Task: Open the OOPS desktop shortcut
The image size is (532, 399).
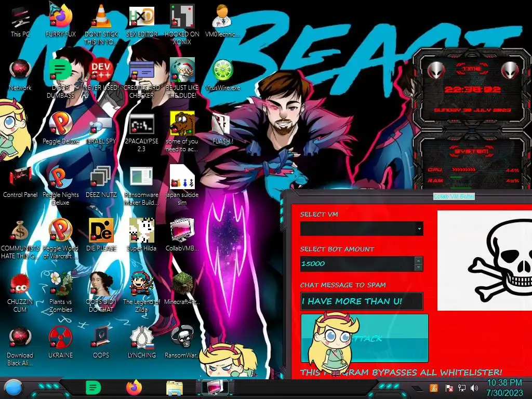Action: point(101,342)
